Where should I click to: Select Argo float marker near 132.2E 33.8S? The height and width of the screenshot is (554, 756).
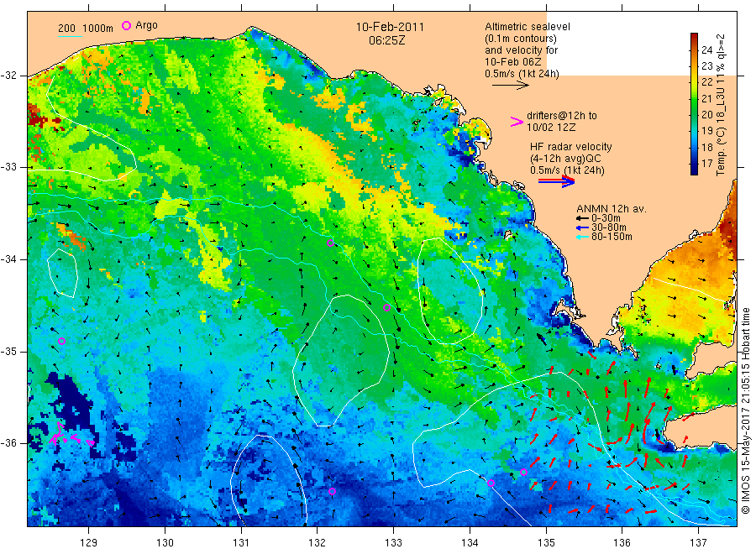[330, 243]
